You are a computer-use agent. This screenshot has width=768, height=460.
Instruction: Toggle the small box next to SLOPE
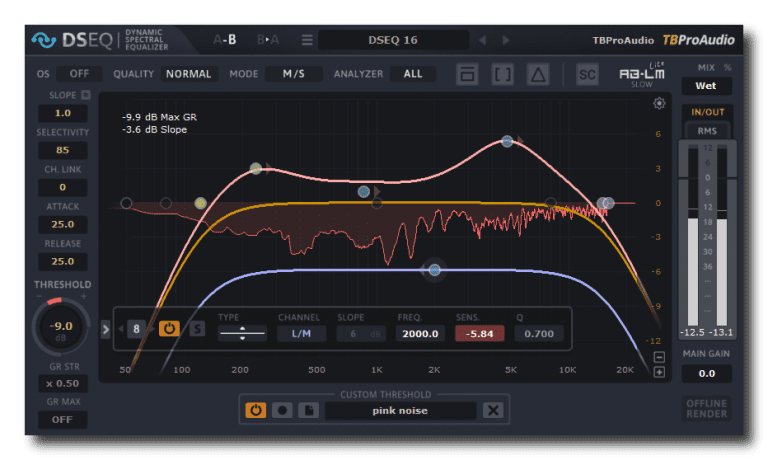[x=86, y=95]
